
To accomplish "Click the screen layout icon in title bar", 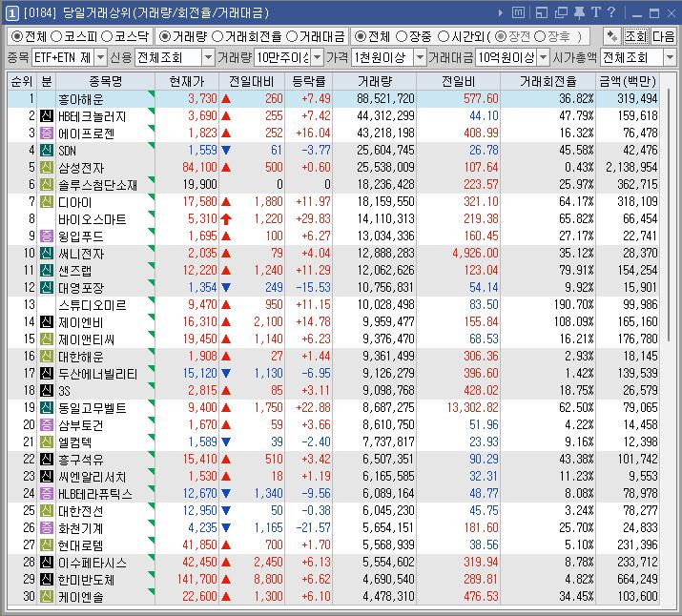I will pos(542,13).
